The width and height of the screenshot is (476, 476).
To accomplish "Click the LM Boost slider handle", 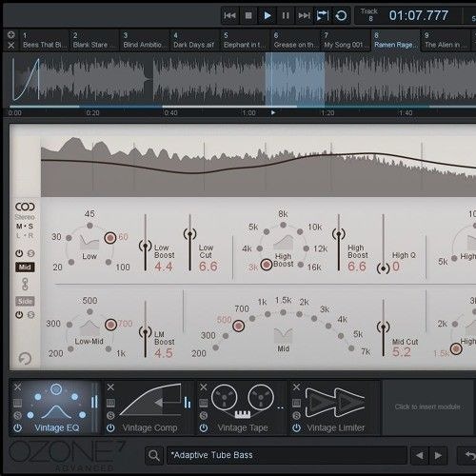I will pos(146,332).
